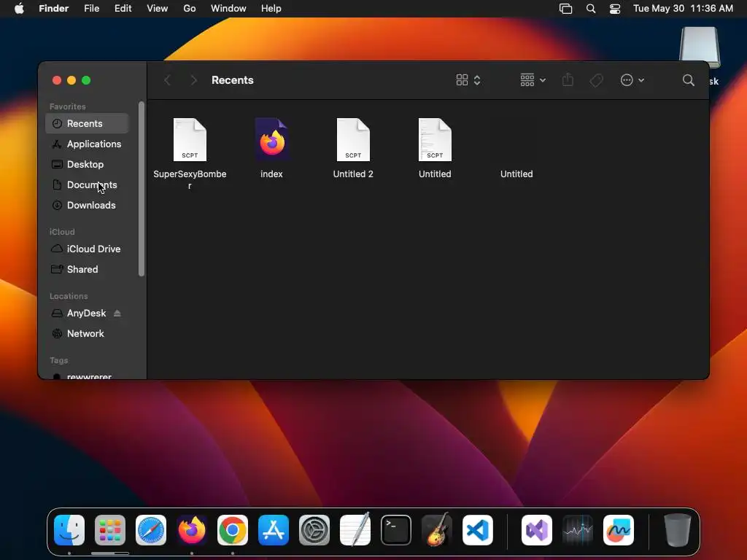Open the Trash in the Dock
Viewport: 747px width, 560px height.
tap(678, 530)
